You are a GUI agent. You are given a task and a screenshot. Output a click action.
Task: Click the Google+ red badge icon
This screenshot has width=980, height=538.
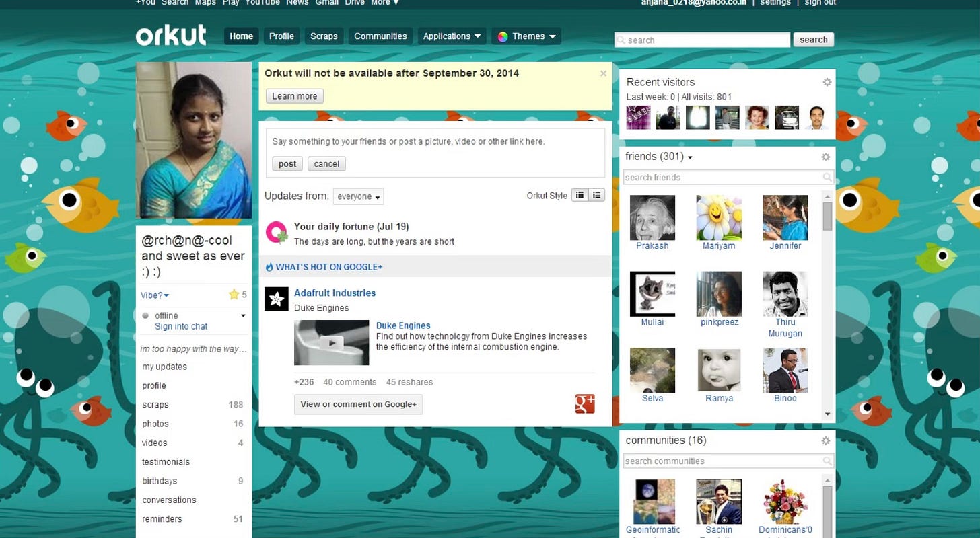coord(585,403)
